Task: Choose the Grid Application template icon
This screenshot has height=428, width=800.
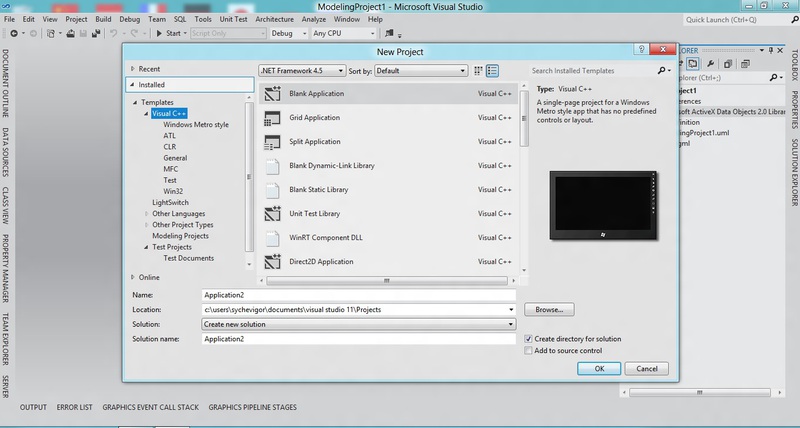Action: 273,118
